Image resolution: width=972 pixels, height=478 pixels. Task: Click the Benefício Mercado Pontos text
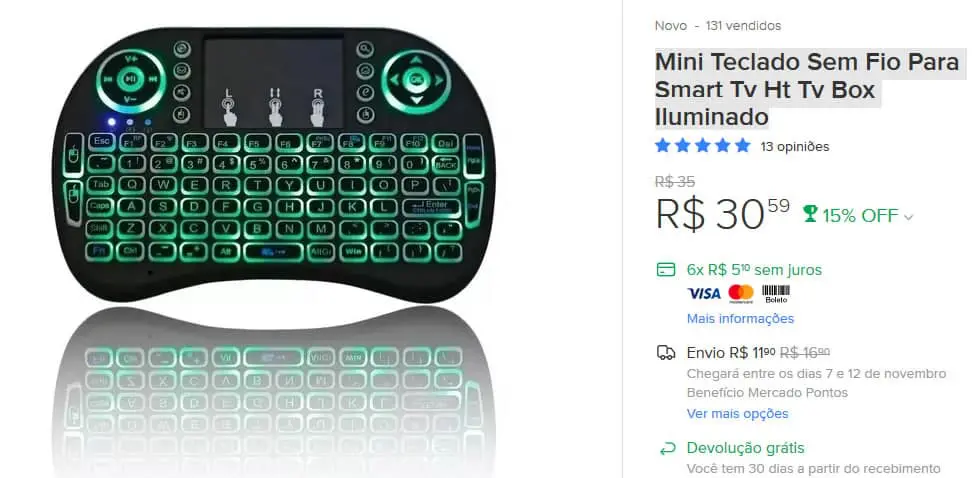(x=767, y=392)
